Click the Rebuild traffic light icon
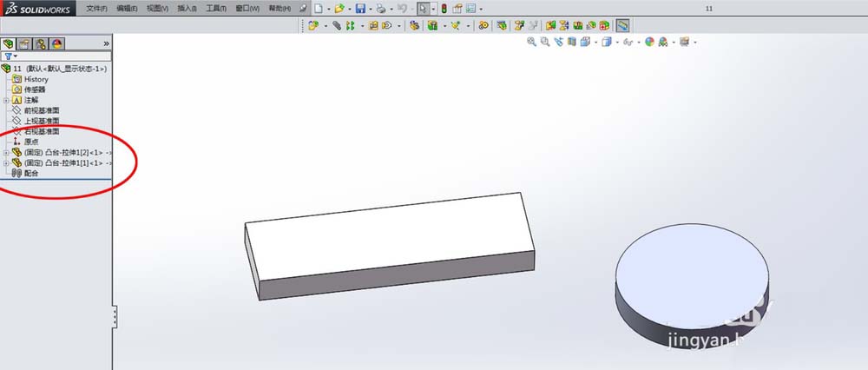 pos(444,9)
